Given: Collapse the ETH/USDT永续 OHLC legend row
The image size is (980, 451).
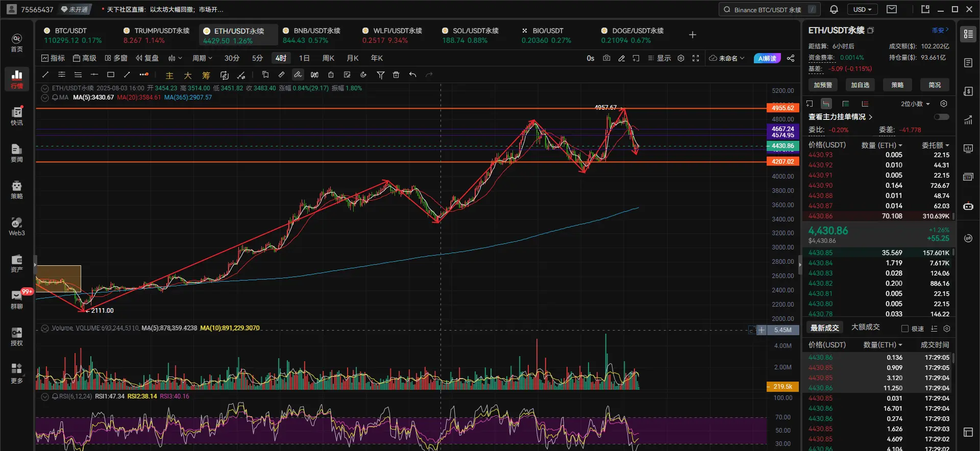Looking at the screenshot, I should coord(45,88).
